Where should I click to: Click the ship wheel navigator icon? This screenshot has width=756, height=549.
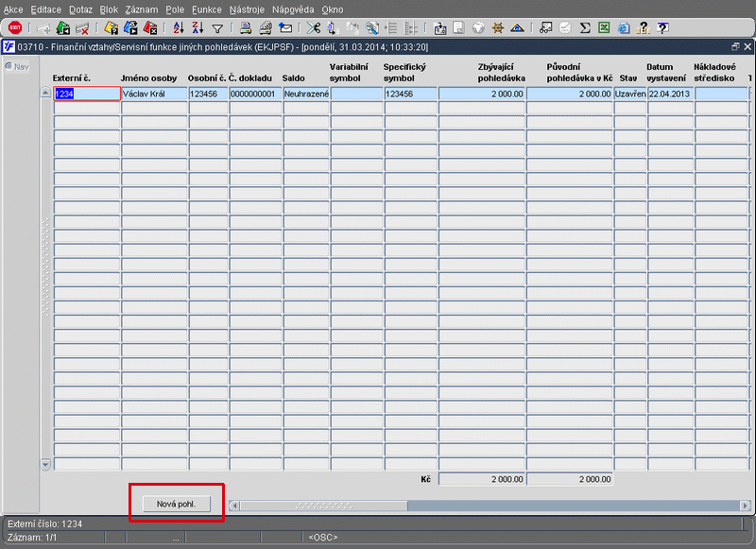(x=498, y=28)
